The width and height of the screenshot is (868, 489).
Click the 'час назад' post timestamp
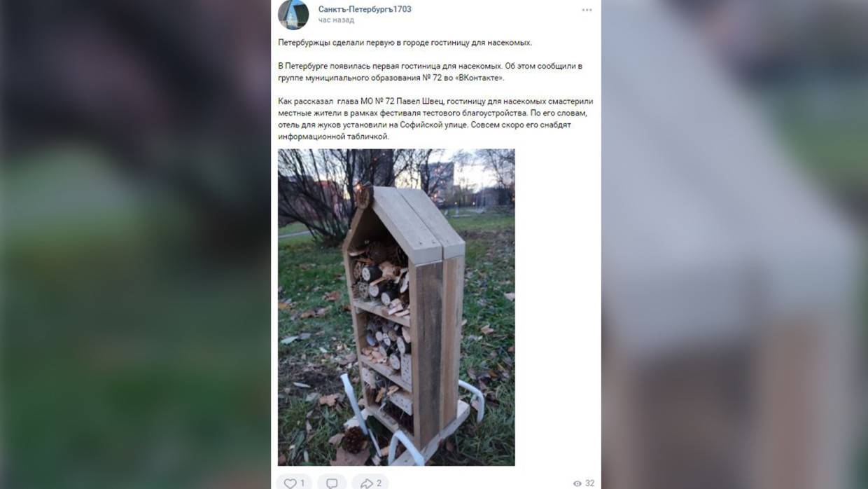[x=336, y=20]
